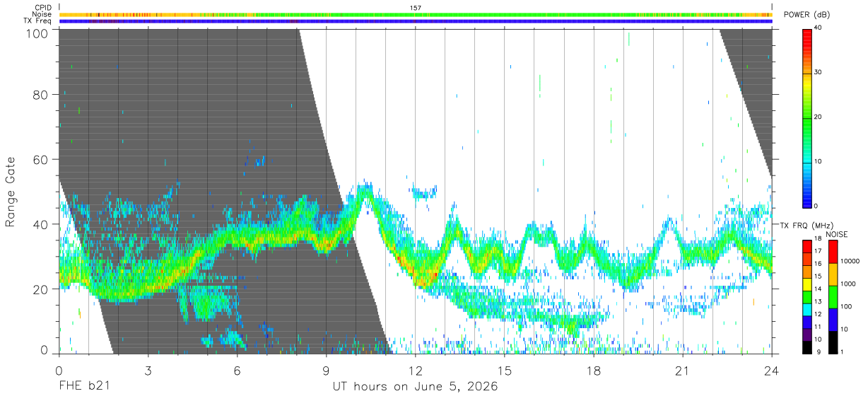Click the 12 tick label on UT hours axis
This screenshot has width=868, height=401.
415,371
